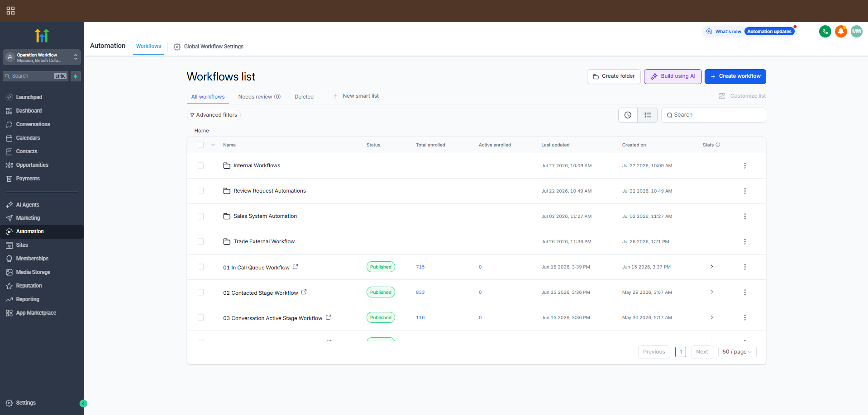Add a New smart list
The width and height of the screenshot is (868, 415).
click(356, 96)
